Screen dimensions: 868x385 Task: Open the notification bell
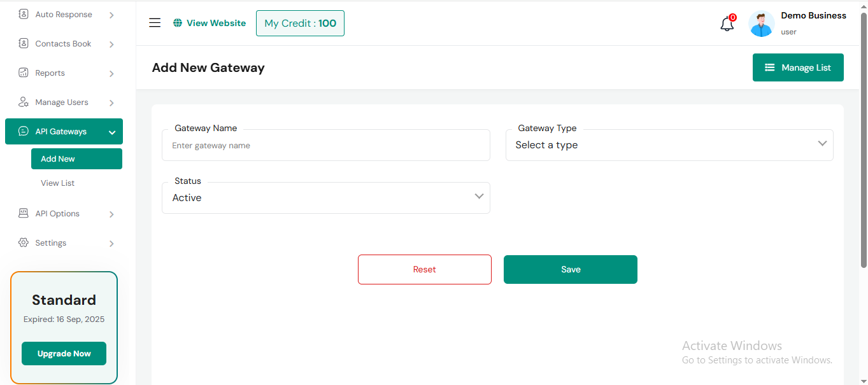tap(727, 24)
